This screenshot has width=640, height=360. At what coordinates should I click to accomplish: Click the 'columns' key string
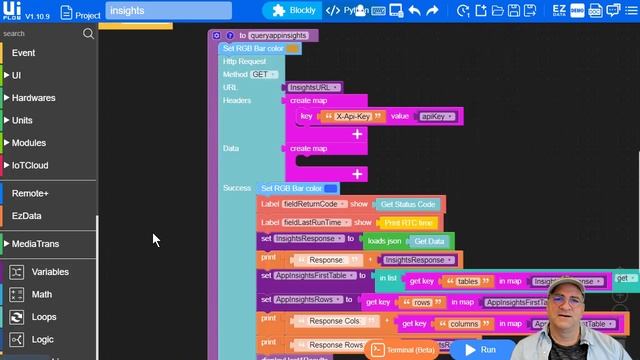click(464, 324)
